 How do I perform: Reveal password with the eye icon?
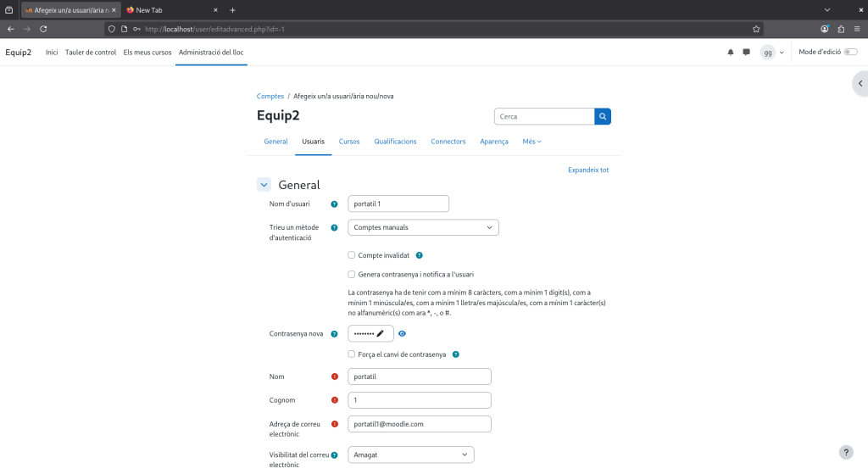403,334
